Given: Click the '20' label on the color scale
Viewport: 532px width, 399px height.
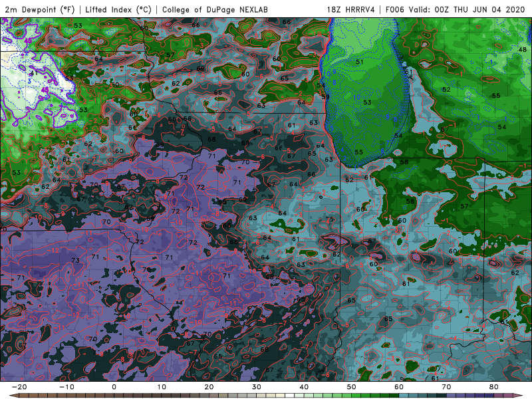Looking at the screenshot, I should [x=209, y=387].
